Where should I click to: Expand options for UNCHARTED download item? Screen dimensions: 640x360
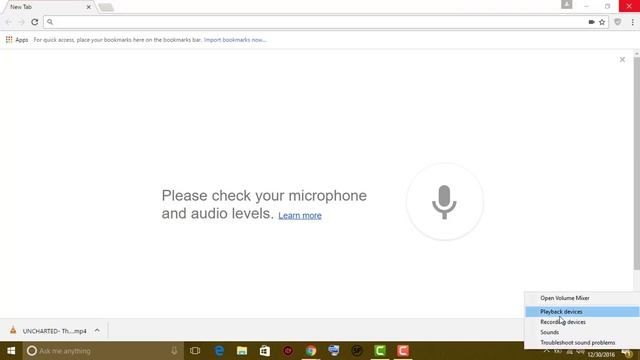(x=97, y=330)
